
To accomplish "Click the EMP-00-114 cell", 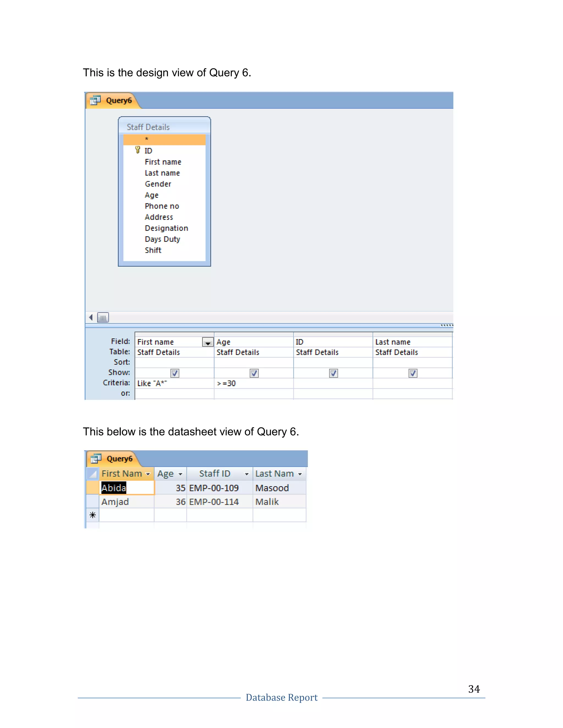I will [219, 502].
